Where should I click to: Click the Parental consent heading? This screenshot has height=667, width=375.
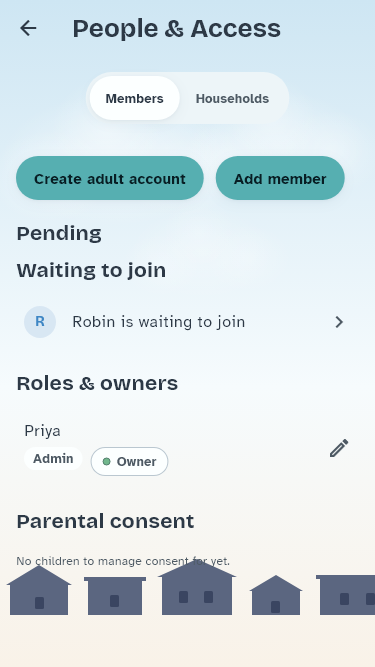pyautogui.click(x=105, y=521)
